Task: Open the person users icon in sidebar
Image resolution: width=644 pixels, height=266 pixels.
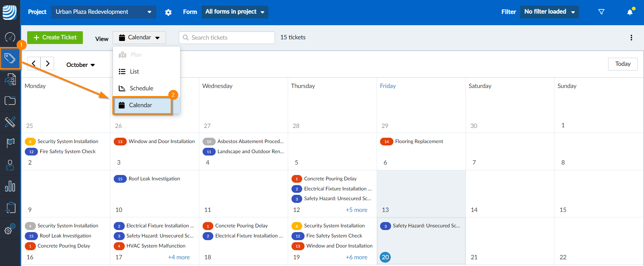Action: pyautogui.click(x=10, y=165)
